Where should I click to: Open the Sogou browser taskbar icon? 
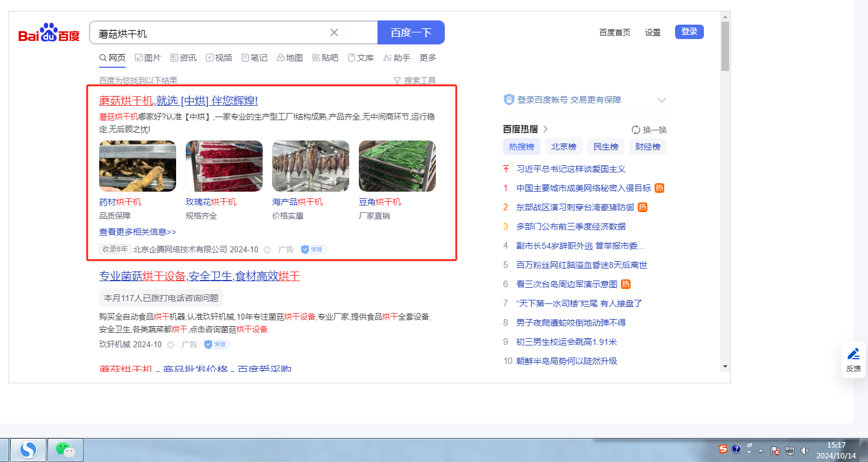pyautogui.click(x=28, y=449)
